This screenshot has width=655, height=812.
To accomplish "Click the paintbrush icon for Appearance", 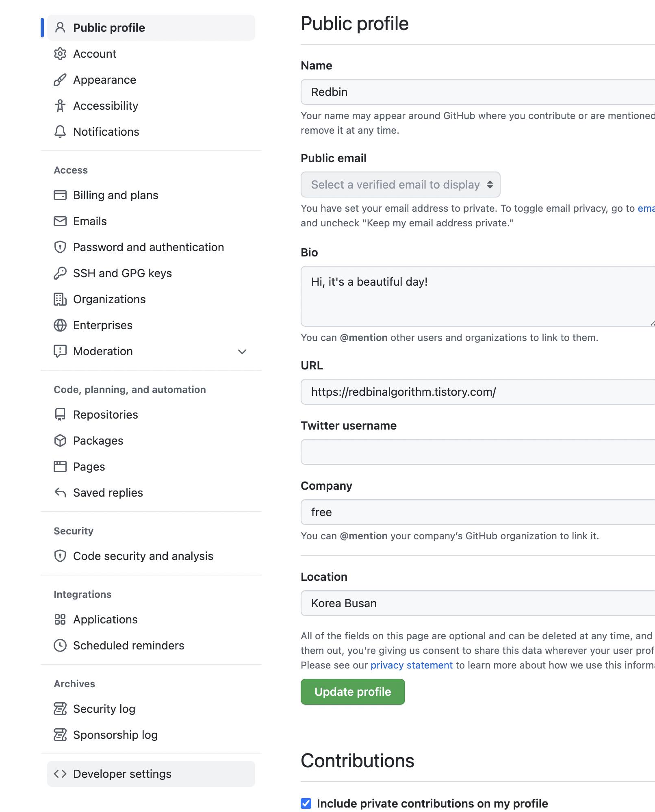I will [x=60, y=80].
